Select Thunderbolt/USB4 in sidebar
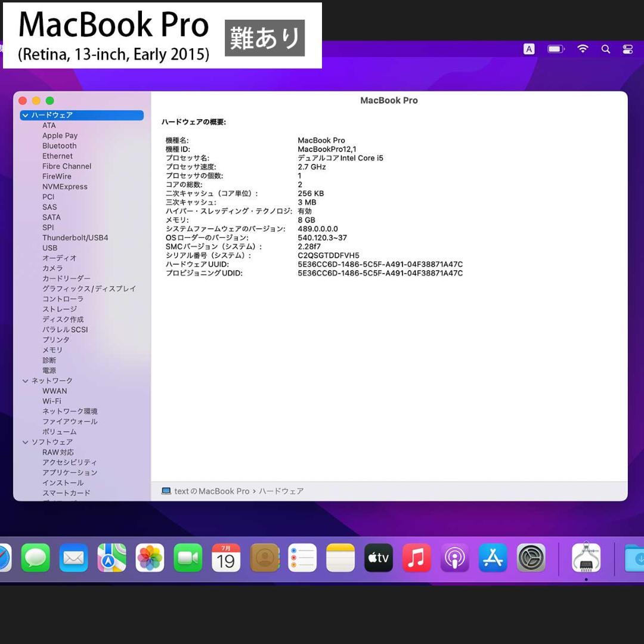Image resolution: width=644 pixels, height=644 pixels. pyautogui.click(x=75, y=238)
